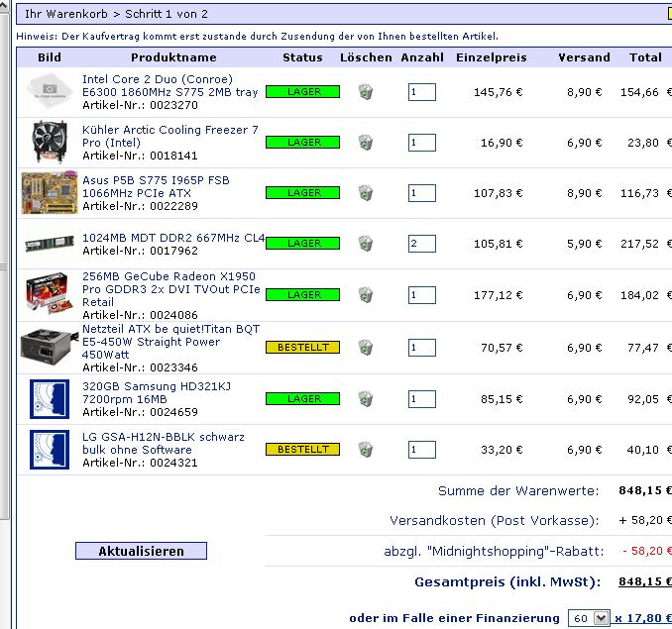Click the Status column header
This screenshot has height=629, width=672.
[x=302, y=57]
